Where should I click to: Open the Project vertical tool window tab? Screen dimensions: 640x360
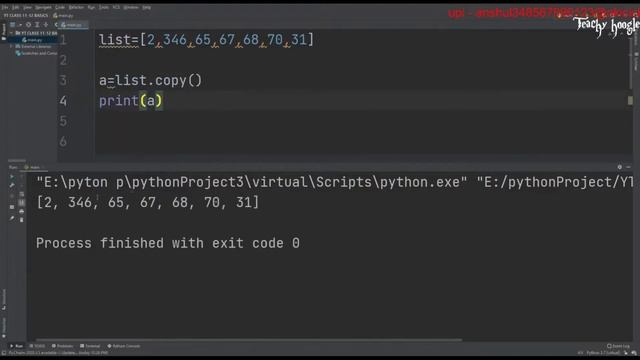pyautogui.click(x=3, y=32)
